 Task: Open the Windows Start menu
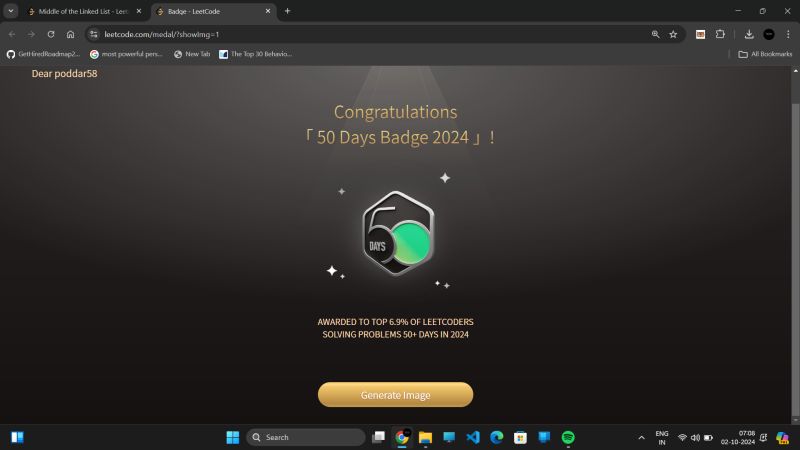pyautogui.click(x=233, y=437)
